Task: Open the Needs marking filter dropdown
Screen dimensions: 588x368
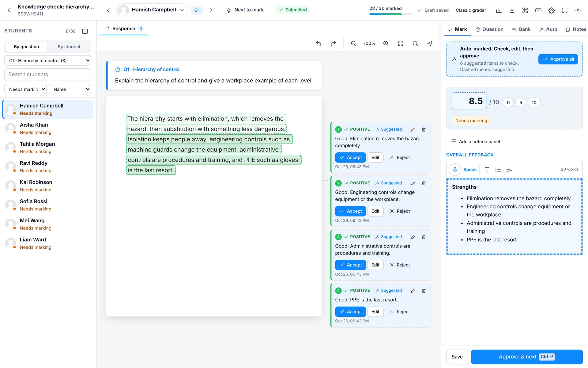Action: [x=25, y=89]
